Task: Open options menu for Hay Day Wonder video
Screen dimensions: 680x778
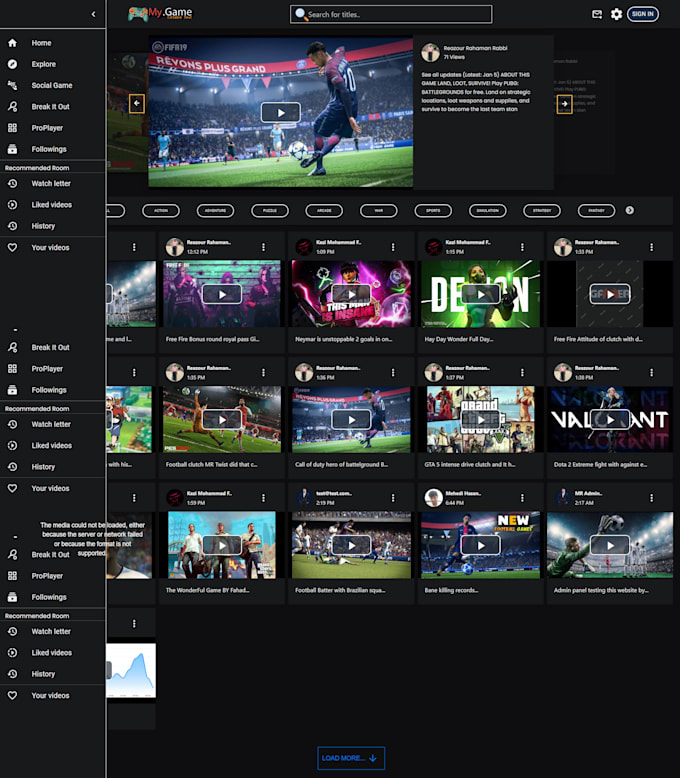Action: tap(522, 247)
